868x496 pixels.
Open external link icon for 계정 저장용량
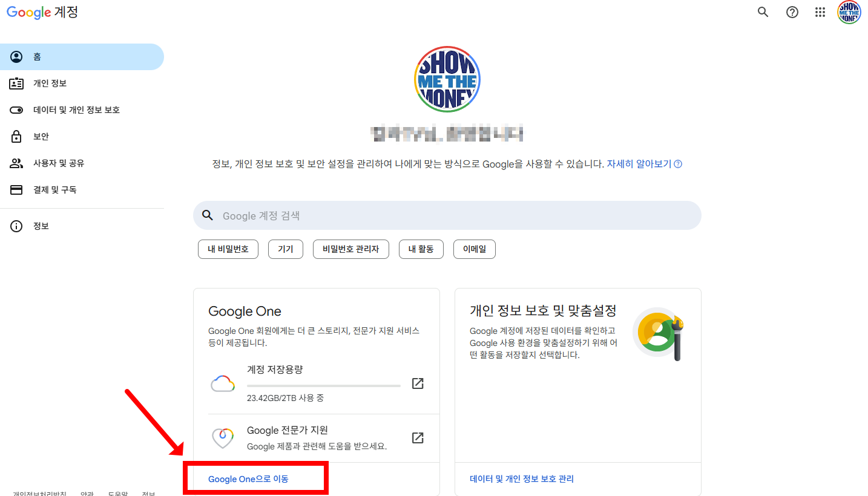(418, 383)
